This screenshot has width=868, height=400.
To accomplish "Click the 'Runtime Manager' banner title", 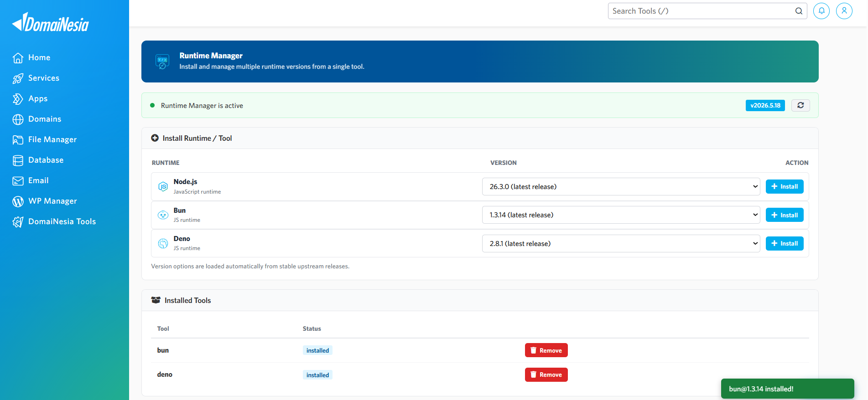I will (211, 56).
